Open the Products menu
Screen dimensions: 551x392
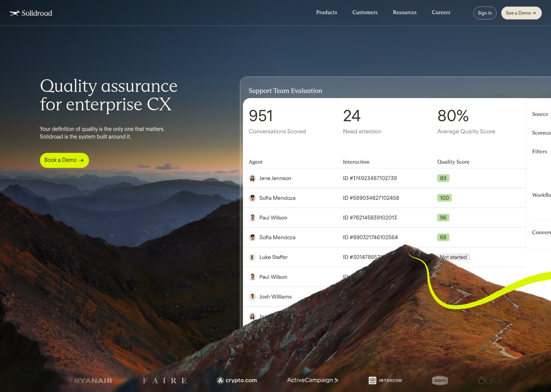(x=326, y=13)
